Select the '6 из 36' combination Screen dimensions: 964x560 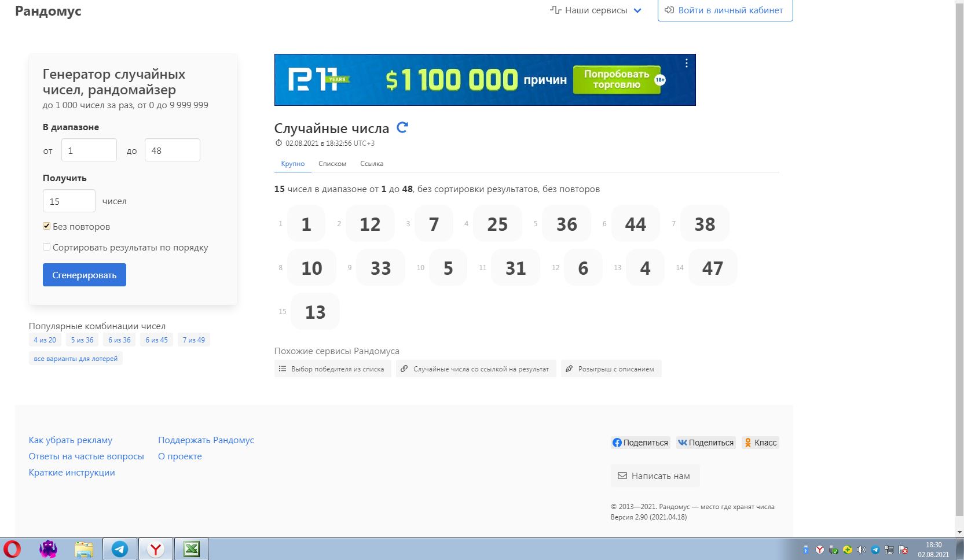[x=119, y=340]
